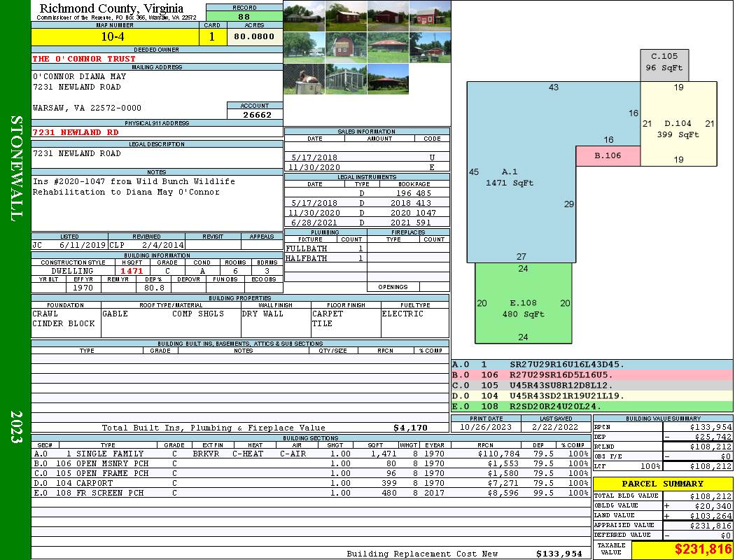
Task: Click the HALFBATH plumbing row
Action: (325, 258)
